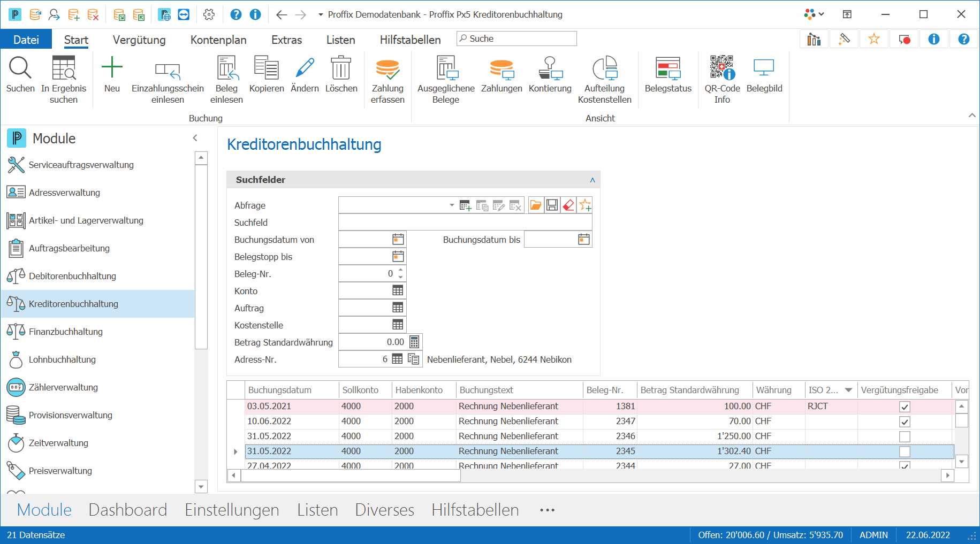Open the Abfrage dropdown

tap(452, 205)
